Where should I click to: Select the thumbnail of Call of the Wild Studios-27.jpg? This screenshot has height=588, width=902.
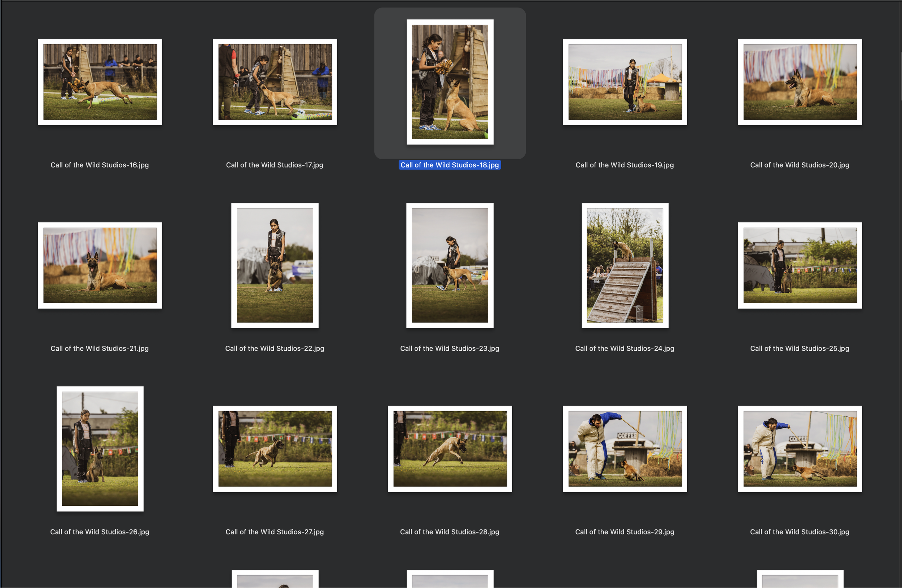pyautogui.click(x=275, y=449)
